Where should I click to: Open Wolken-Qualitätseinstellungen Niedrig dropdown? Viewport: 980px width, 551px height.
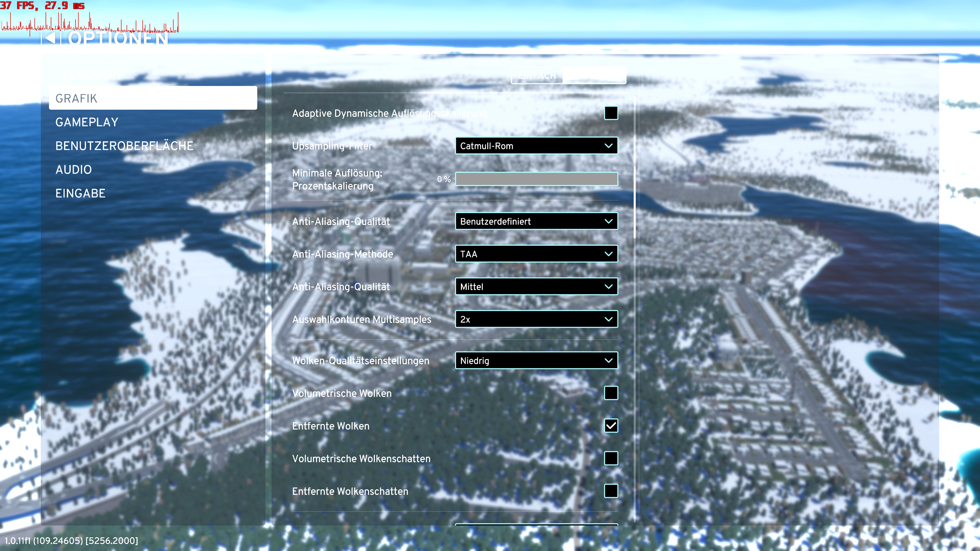(536, 360)
